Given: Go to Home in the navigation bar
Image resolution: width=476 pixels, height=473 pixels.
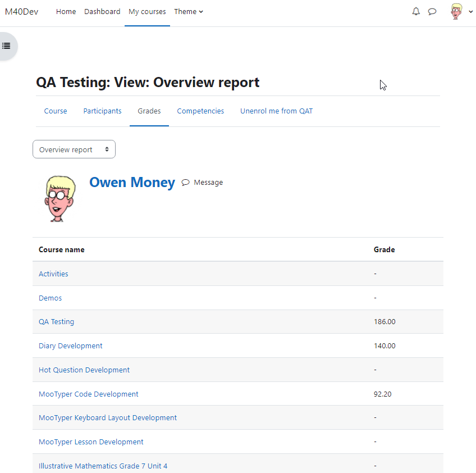Looking at the screenshot, I should click(66, 12).
